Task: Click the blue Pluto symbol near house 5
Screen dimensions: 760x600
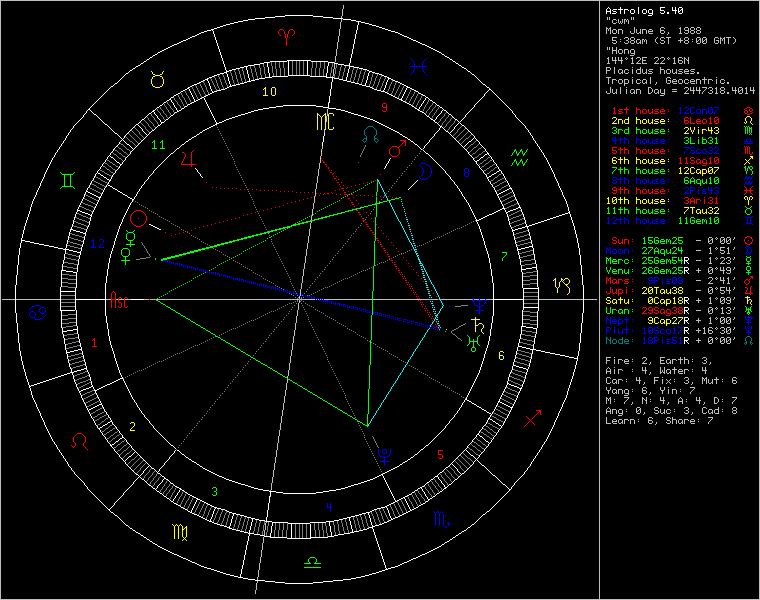Action: (x=384, y=456)
